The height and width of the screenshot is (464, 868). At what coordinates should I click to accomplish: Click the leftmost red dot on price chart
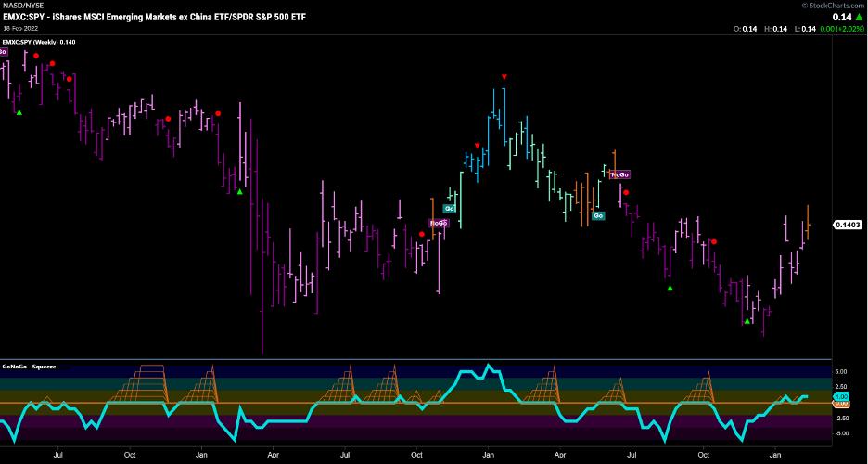pos(36,57)
